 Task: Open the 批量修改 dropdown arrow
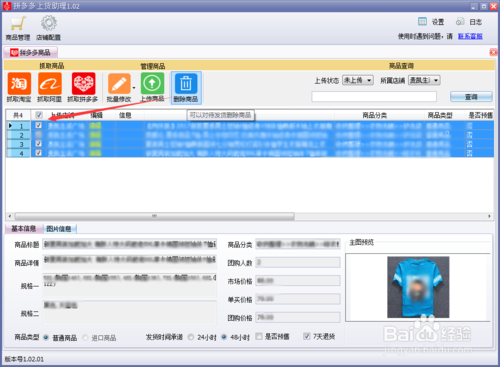[x=134, y=88]
